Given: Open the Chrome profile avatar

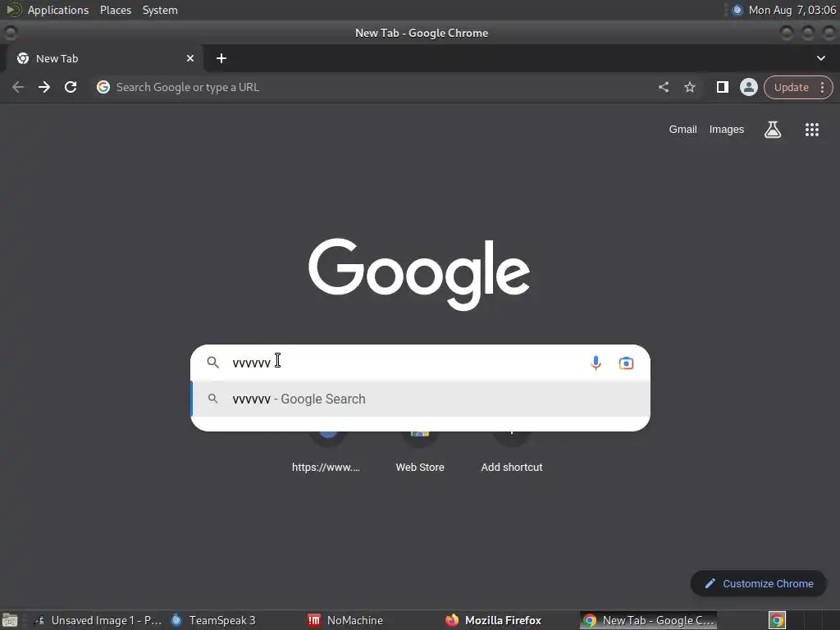Looking at the screenshot, I should 748,87.
